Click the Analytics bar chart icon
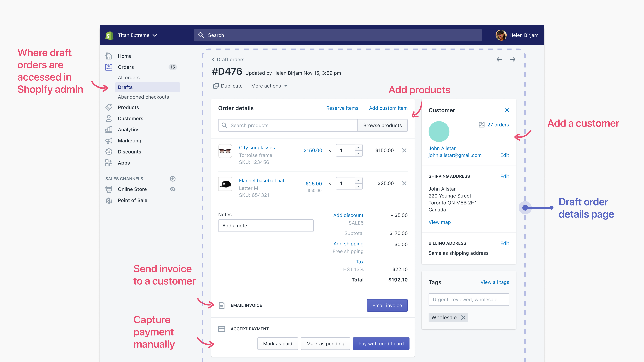Screen dimensions: 644x362 tap(109, 129)
